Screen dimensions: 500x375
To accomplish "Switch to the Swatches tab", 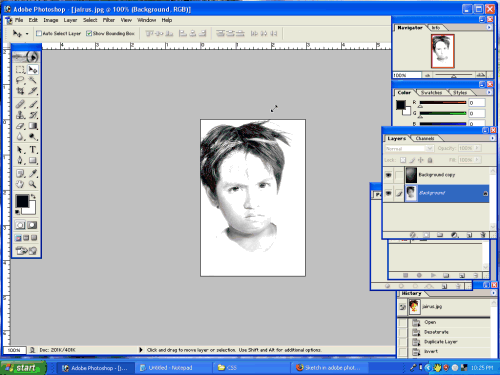I will click(x=431, y=93).
